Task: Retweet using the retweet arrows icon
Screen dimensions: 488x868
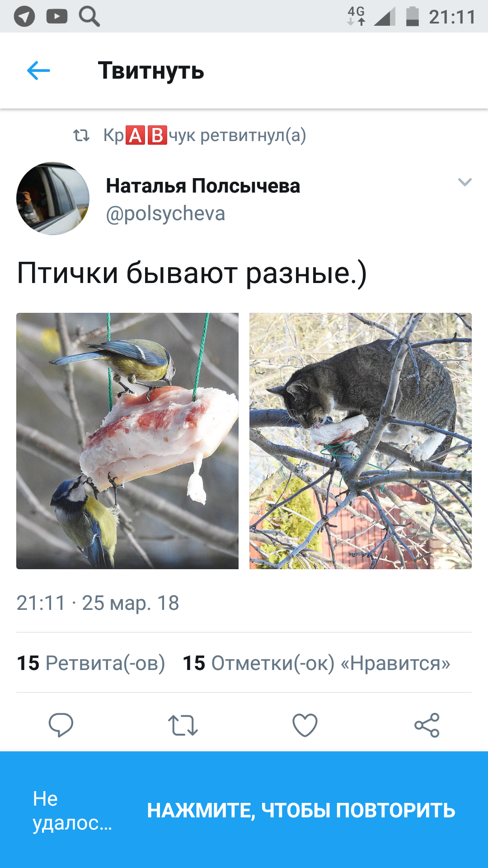Action: click(x=183, y=725)
